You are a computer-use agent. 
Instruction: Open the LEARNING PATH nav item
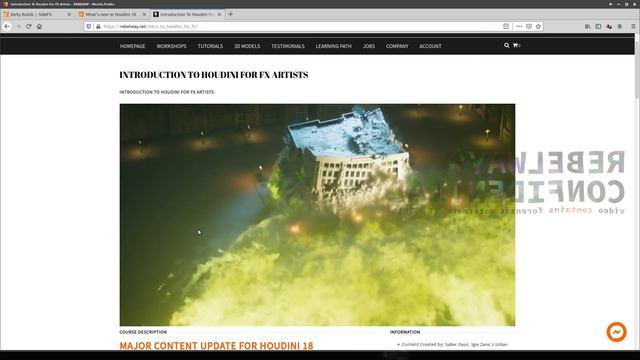coord(333,46)
